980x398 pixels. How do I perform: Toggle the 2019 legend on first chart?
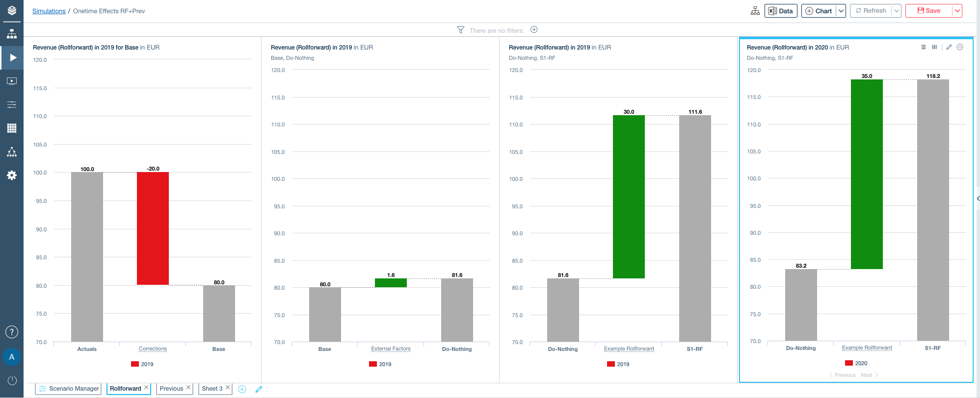[x=142, y=364]
